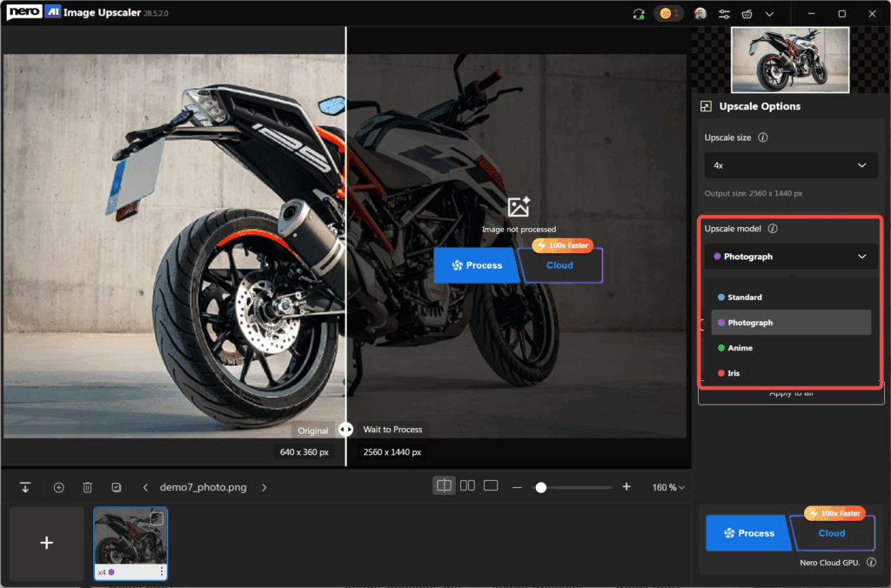
Task: Open the coin credits balance badge
Action: click(x=668, y=14)
